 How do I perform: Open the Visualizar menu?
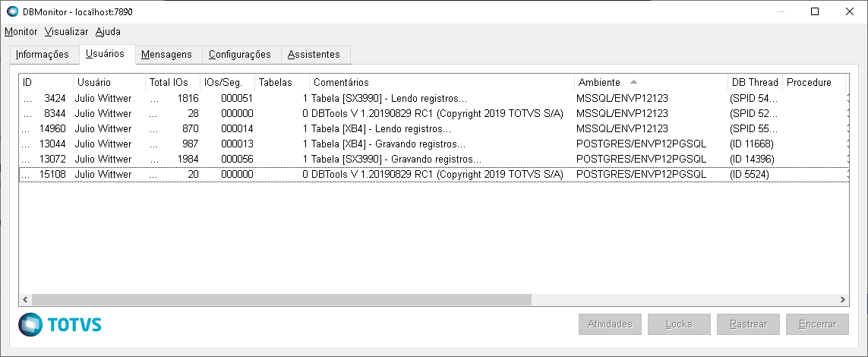click(x=66, y=32)
